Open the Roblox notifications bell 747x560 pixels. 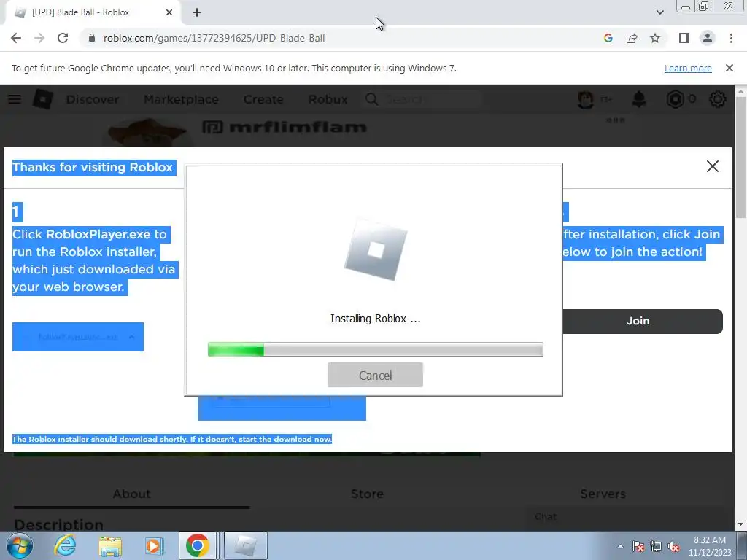point(639,99)
